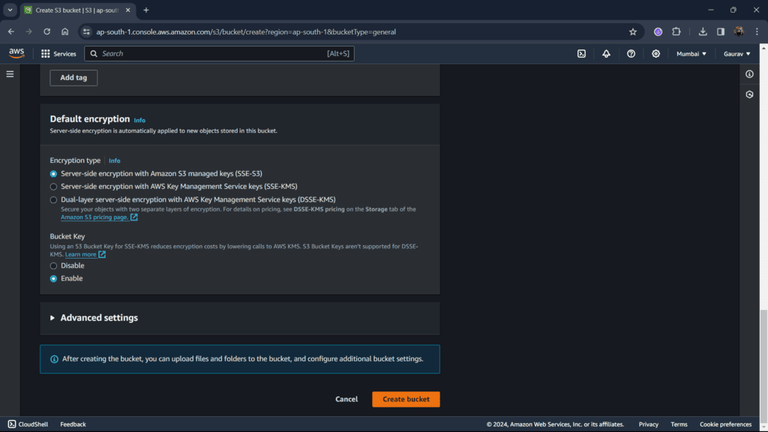The width and height of the screenshot is (768, 432).
Task: Click the Add tag button
Action: pyautogui.click(x=73, y=77)
